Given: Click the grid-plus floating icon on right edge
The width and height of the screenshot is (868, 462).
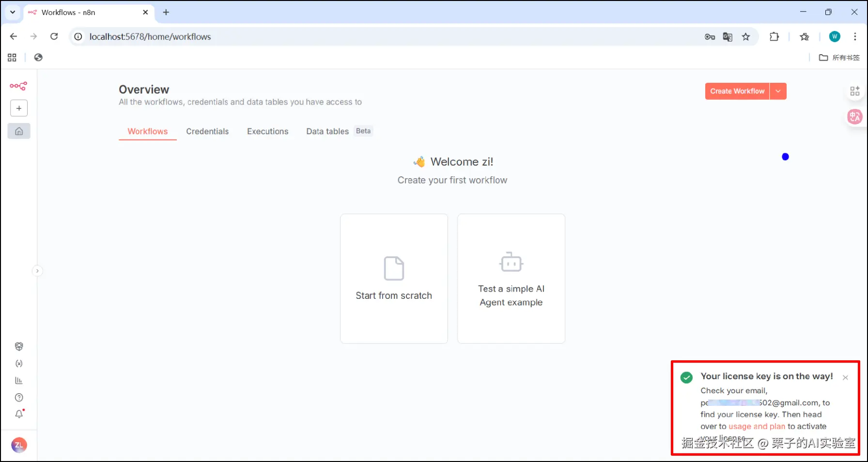Looking at the screenshot, I should point(855,91).
